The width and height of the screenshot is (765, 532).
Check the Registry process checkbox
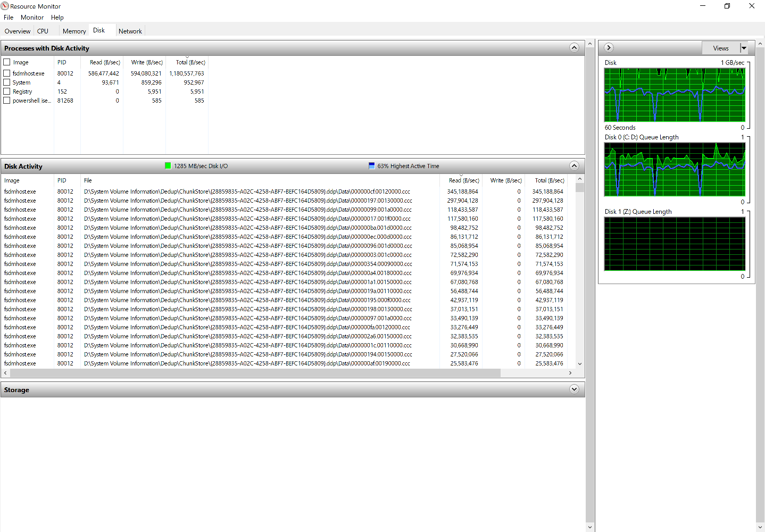pyautogui.click(x=7, y=92)
